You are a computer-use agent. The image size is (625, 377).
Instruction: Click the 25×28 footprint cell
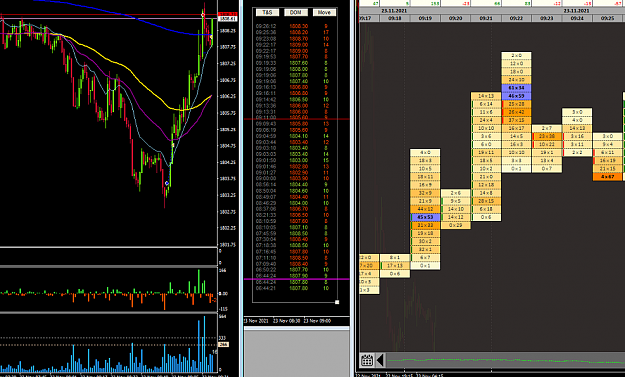[517, 104]
